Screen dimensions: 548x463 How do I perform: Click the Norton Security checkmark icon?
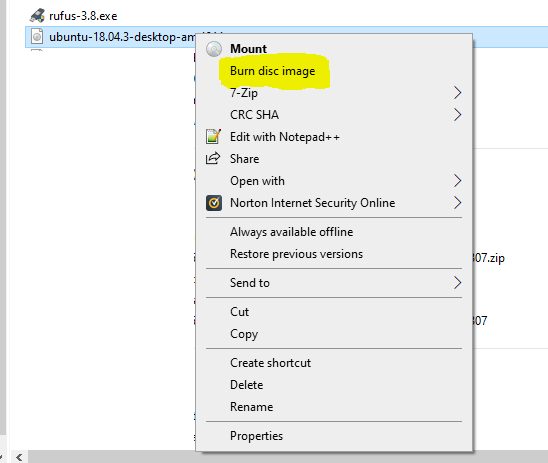click(x=214, y=203)
